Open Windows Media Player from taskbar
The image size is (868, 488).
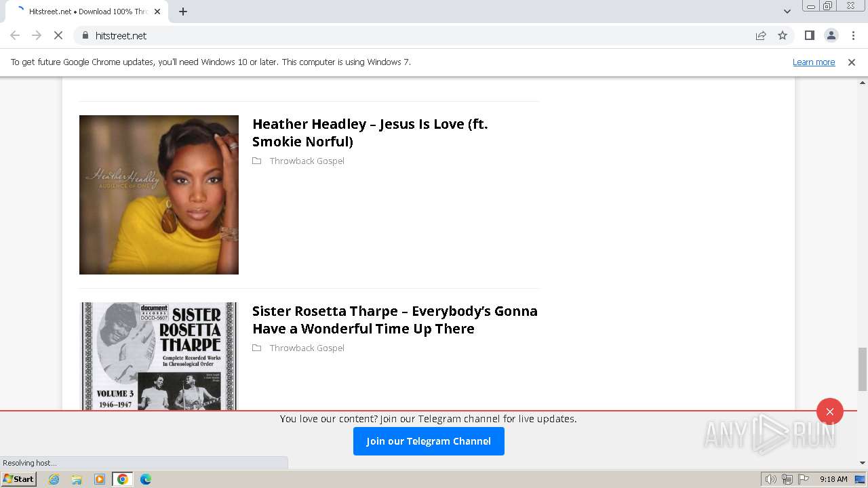[x=100, y=479]
